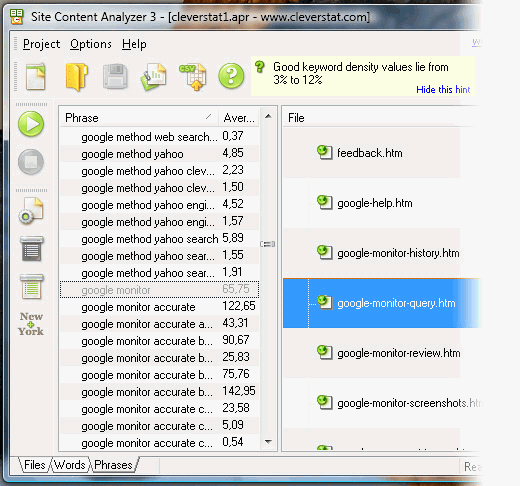Click the report chart toolbar icon
Viewport: 520px width, 486px height.
point(153,77)
